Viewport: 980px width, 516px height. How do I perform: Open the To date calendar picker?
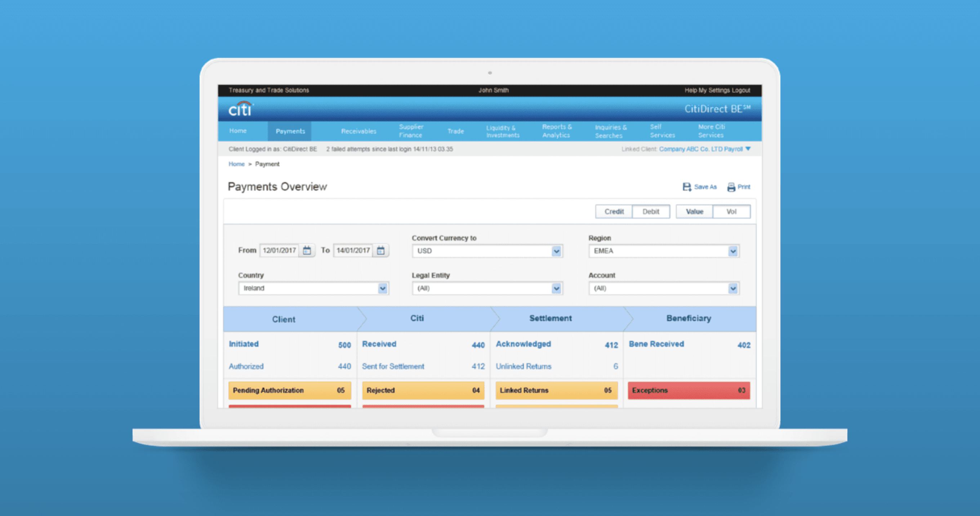click(380, 250)
